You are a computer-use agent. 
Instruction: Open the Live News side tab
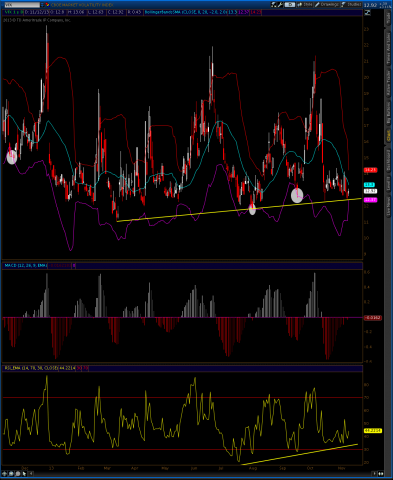click(x=388, y=207)
